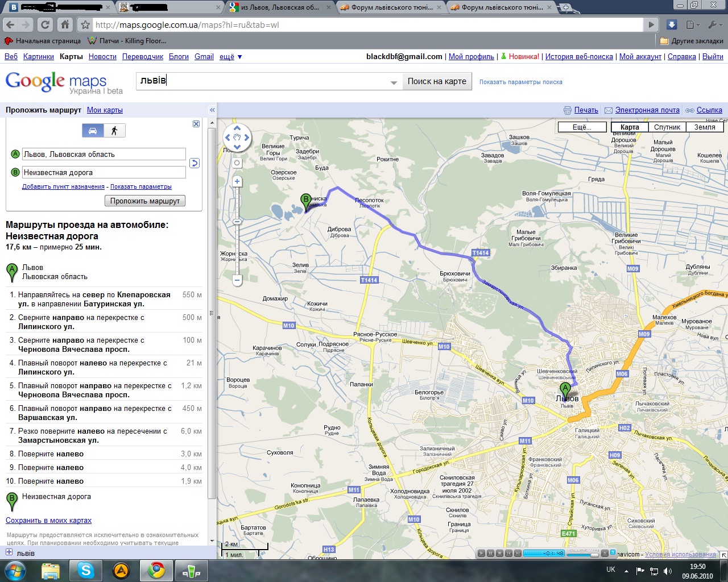Click the browser forward arrow
Screen dimensions: 728x582
pyautogui.click(x=26, y=25)
